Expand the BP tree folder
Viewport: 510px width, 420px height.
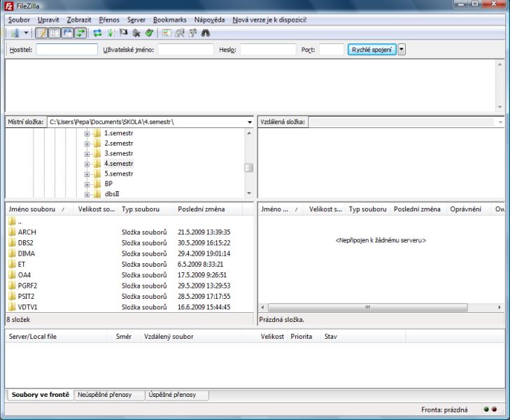coord(87,184)
